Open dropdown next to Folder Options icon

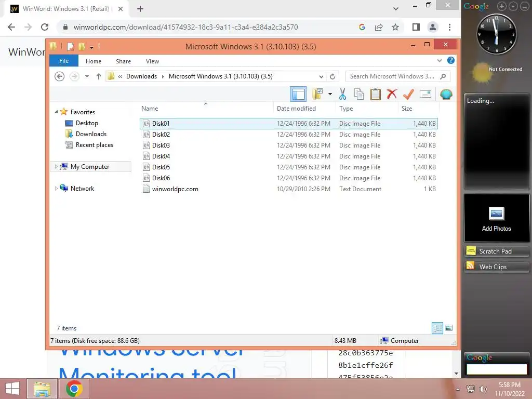(330, 94)
